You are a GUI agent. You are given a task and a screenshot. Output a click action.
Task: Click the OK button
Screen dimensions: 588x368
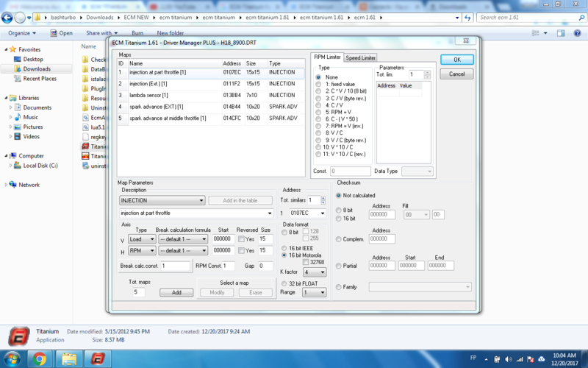point(456,60)
